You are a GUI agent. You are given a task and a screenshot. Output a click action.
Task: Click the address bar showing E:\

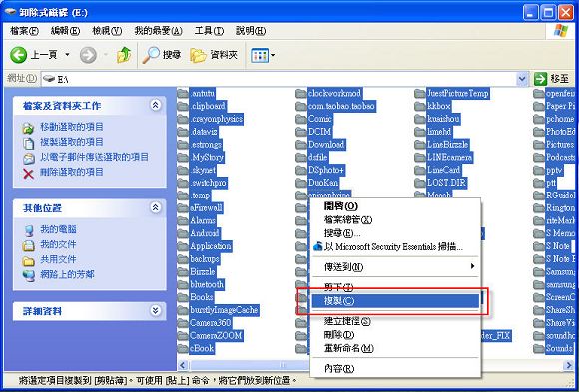(x=279, y=79)
